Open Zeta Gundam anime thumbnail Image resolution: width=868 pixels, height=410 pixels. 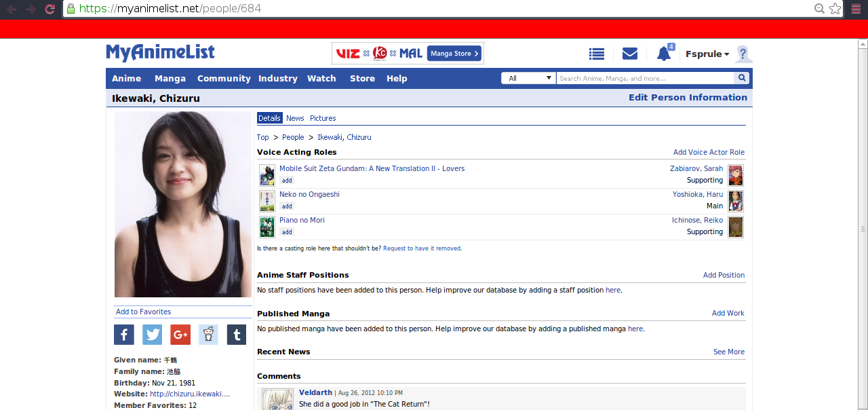point(267,175)
